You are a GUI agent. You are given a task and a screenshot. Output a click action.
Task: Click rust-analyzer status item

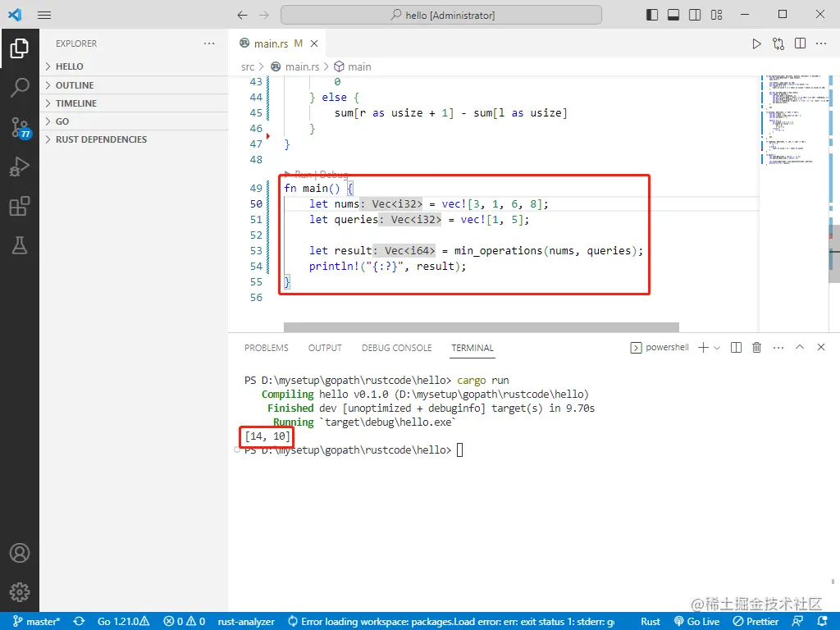coord(246,622)
